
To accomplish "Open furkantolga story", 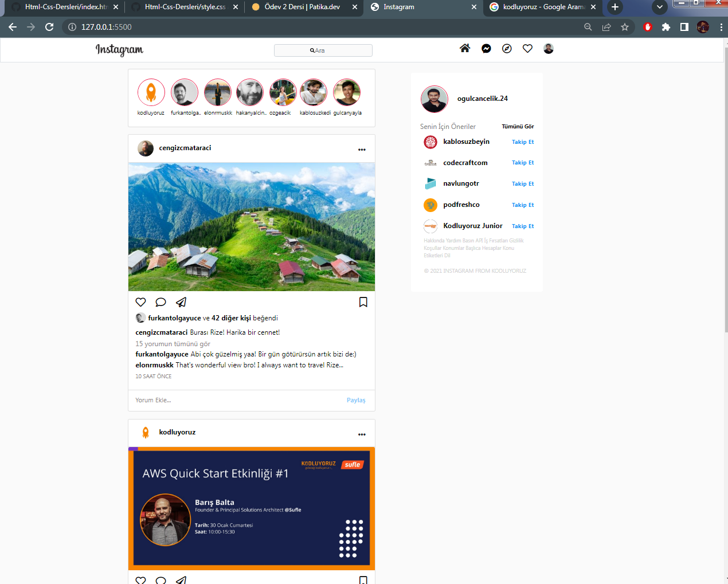I will tap(185, 93).
